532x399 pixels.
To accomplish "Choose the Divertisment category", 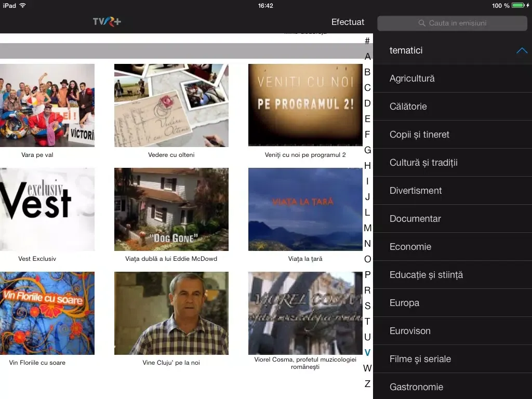I will pyautogui.click(x=453, y=191).
